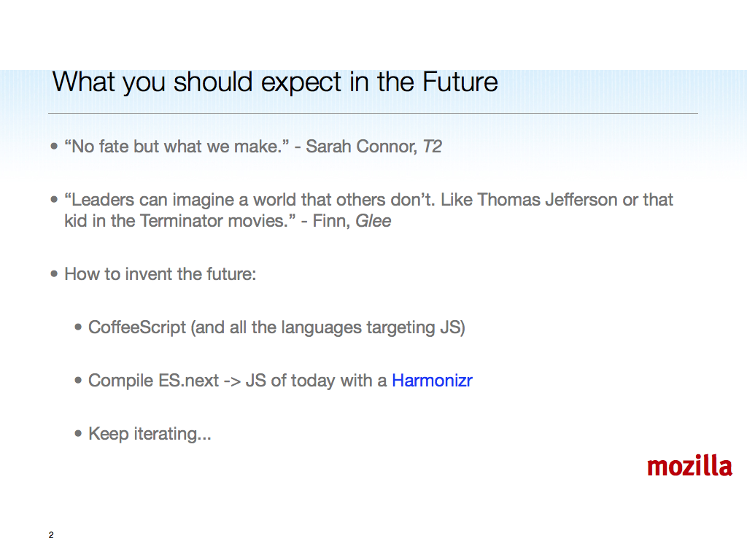Click the horizontal divider under the title
747x560 pixels.
(373, 113)
